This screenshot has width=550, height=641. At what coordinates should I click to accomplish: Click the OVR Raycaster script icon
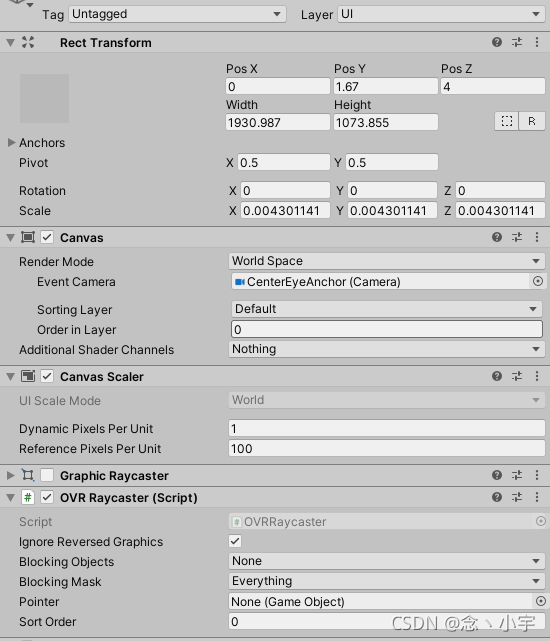click(x=28, y=498)
